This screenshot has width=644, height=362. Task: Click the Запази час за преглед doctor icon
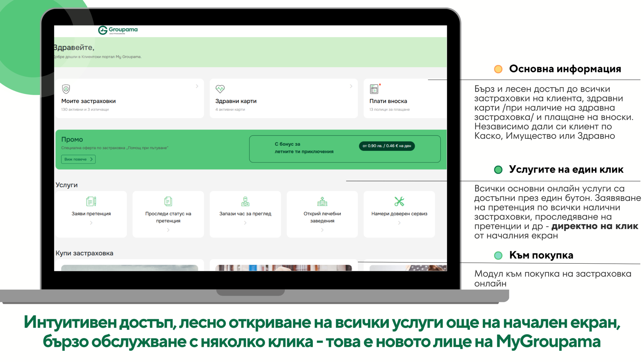245,201
